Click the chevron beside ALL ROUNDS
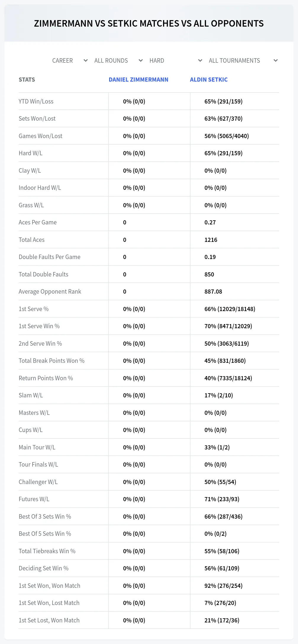 tap(141, 61)
